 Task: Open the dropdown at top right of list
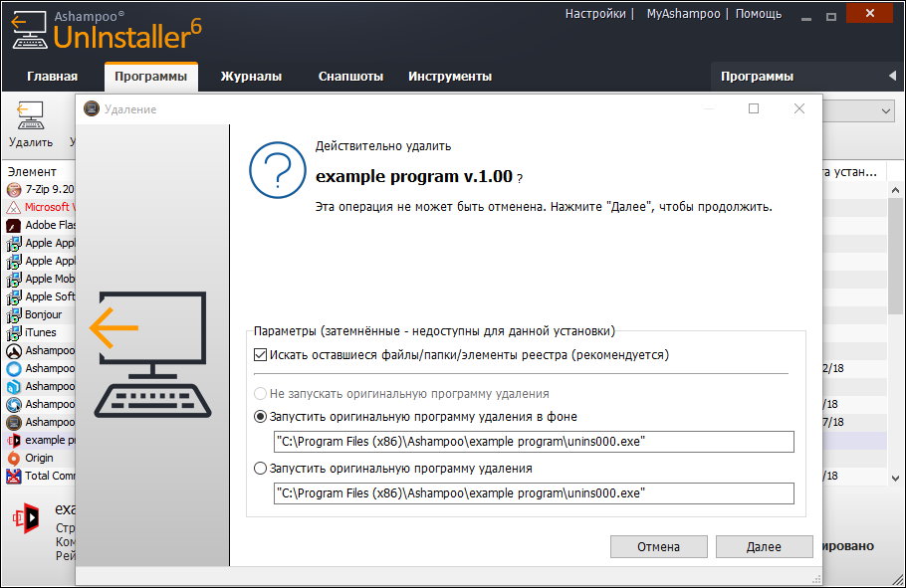(x=887, y=112)
